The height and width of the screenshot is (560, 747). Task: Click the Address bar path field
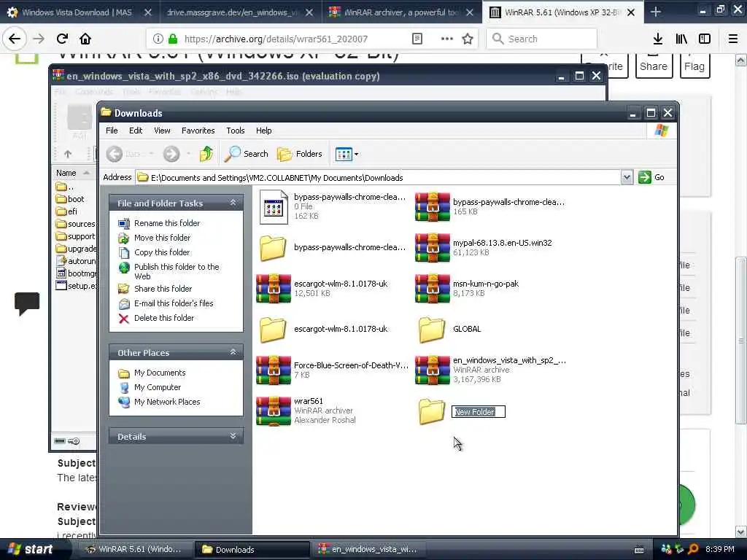[x=379, y=178]
